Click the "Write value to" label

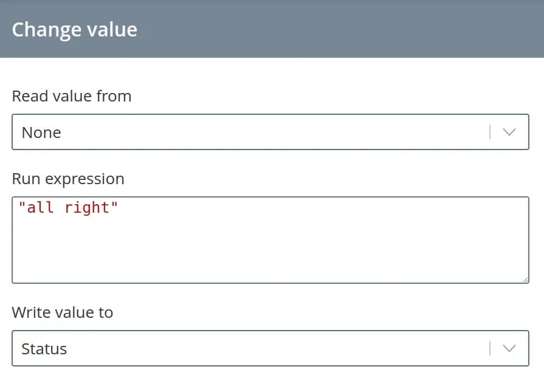tap(63, 312)
